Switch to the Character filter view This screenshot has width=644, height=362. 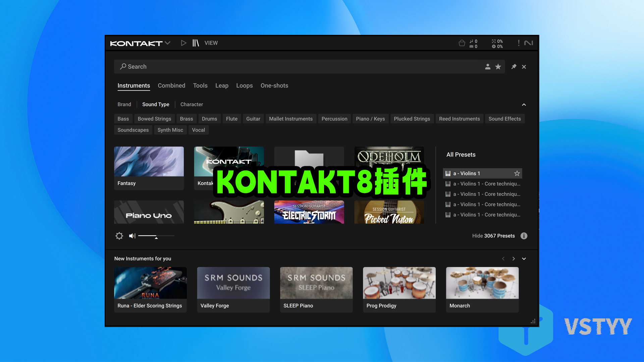[192, 104]
